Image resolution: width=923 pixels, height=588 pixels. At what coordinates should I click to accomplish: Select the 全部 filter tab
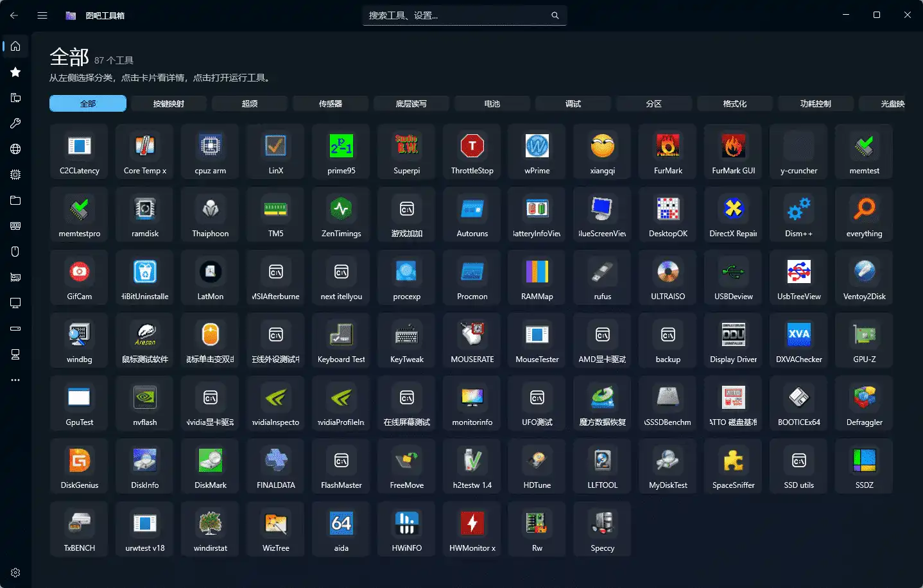tap(88, 103)
